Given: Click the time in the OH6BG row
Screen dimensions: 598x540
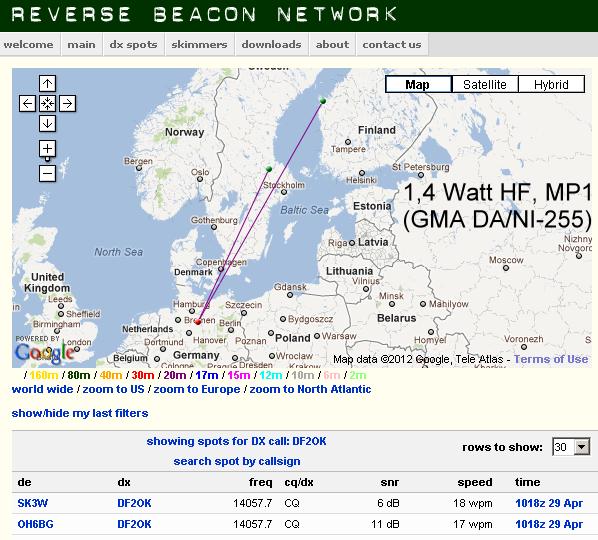Looking at the screenshot, I should tap(549, 524).
